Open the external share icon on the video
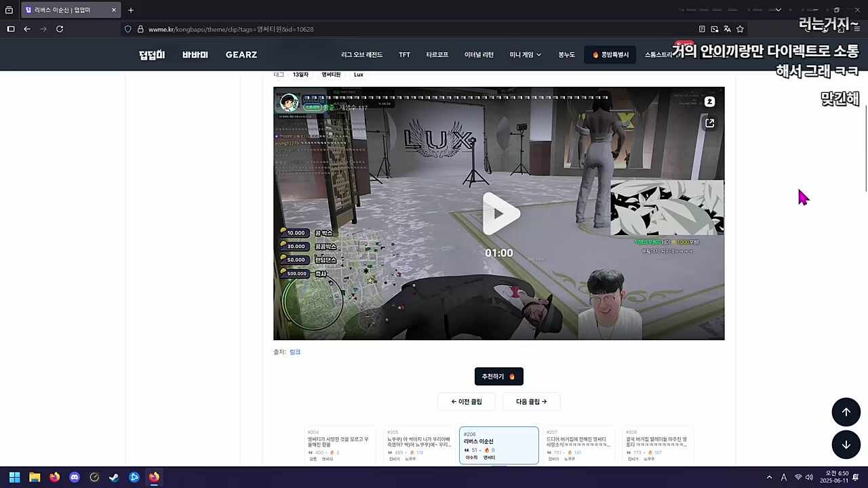The height and width of the screenshot is (488, 868). (x=709, y=123)
